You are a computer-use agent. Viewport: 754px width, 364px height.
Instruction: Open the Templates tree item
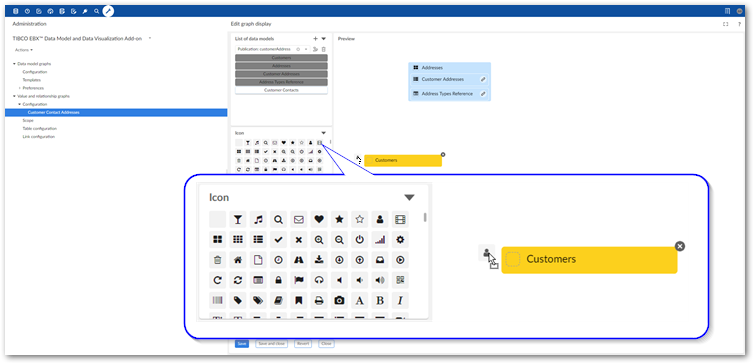tap(32, 80)
